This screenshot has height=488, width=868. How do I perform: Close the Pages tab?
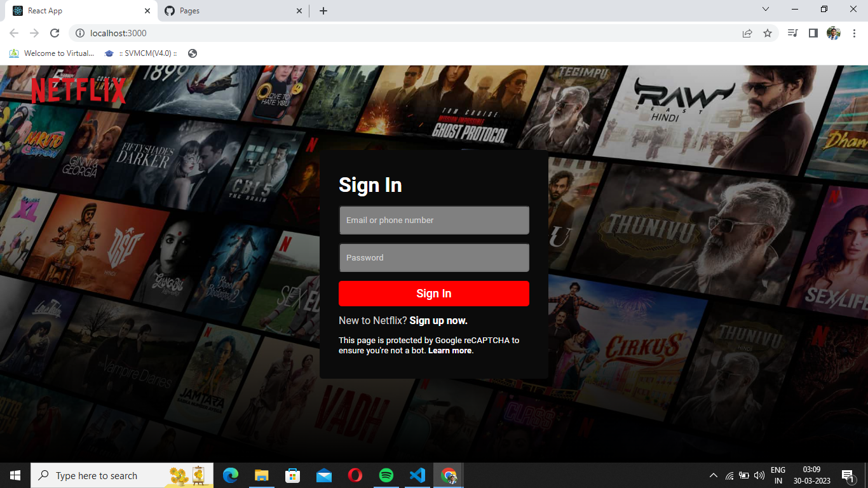(299, 11)
